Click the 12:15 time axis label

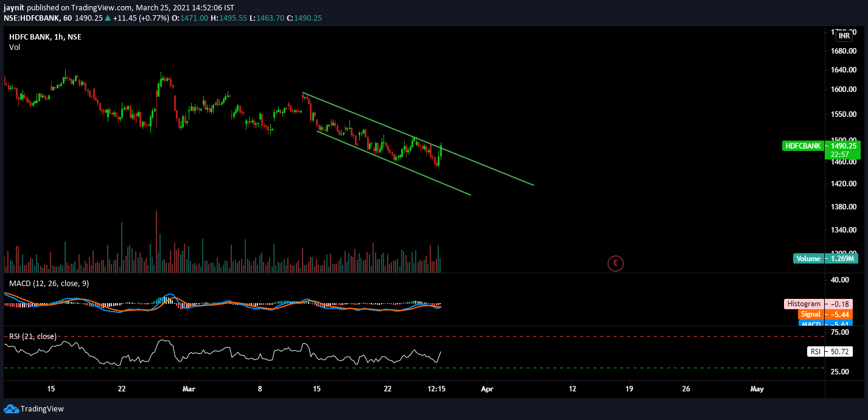point(437,388)
